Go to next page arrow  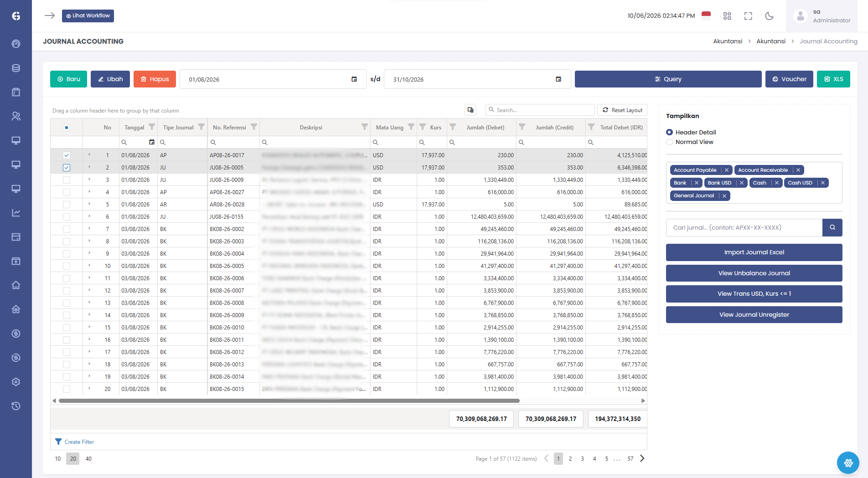tap(642, 458)
